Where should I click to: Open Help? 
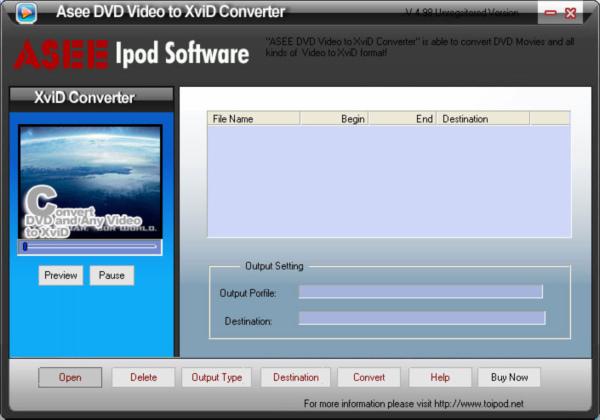[440, 377]
